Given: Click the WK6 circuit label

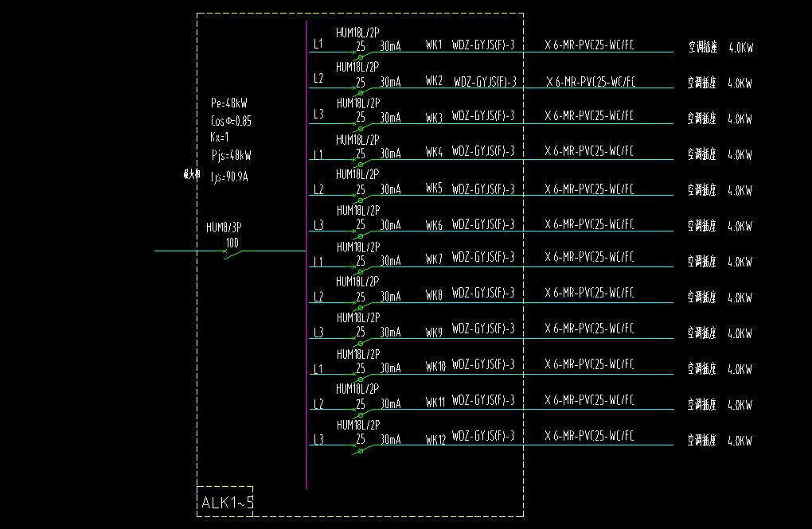Looking at the screenshot, I should pos(434,224).
